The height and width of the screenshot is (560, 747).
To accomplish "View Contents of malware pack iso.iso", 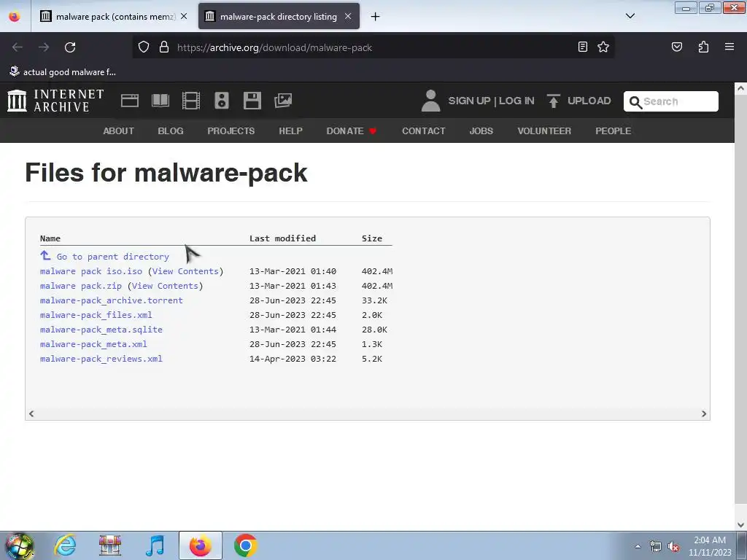I will tap(185, 271).
